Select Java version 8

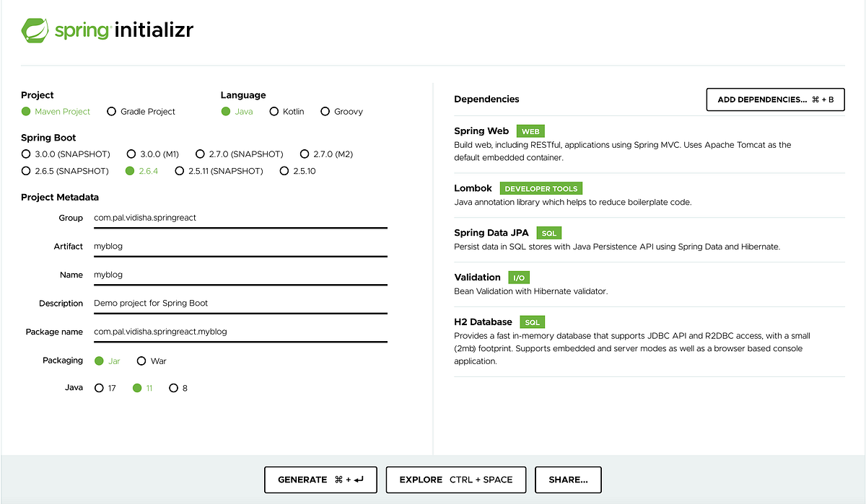[x=173, y=387]
